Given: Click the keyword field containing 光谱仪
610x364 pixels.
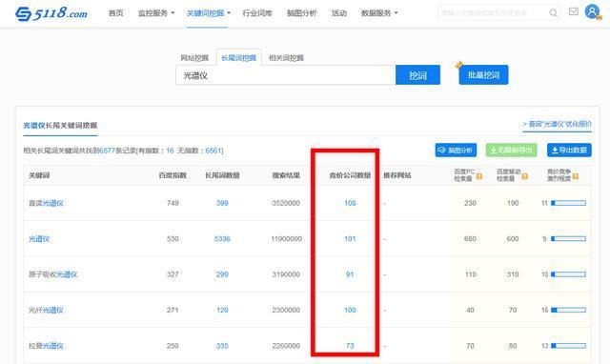Looking at the screenshot, I should (286, 75).
